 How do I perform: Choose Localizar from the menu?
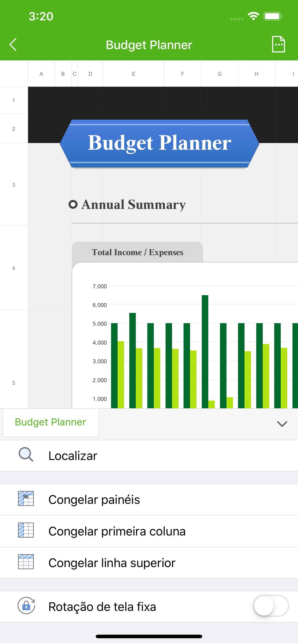149,455
